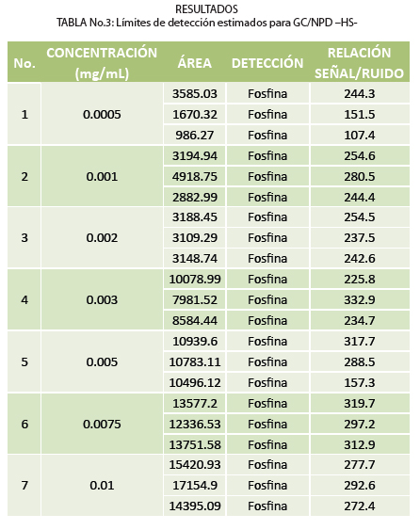Select Fosfina cell beside 14395.09
The image size is (420, 530).
pos(267,506)
